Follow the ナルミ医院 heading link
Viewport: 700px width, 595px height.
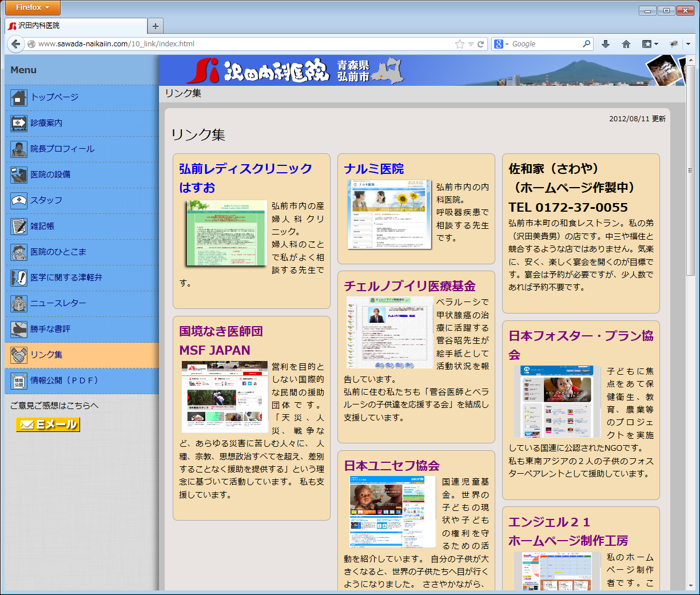pos(374,169)
